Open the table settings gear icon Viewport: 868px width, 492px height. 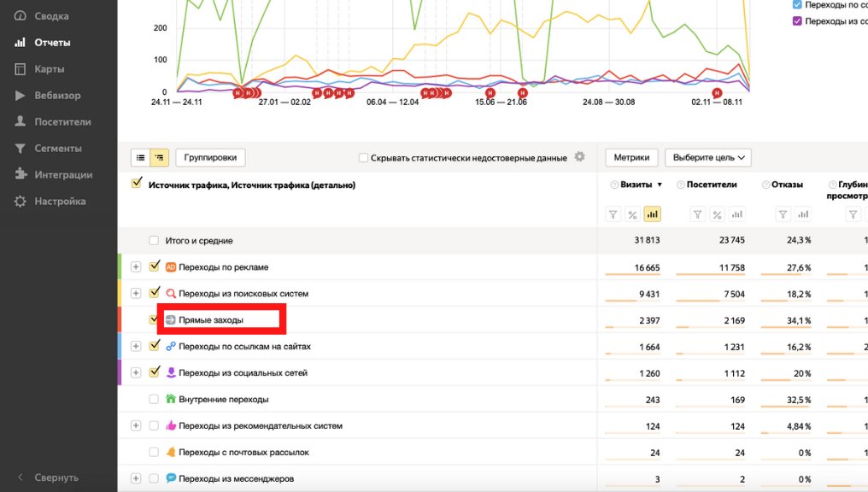coord(579,157)
